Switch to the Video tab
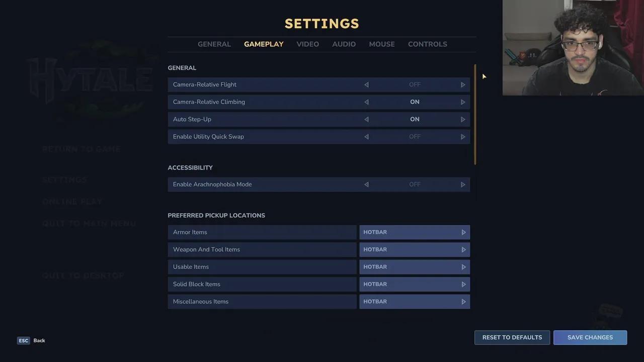 click(x=307, y=44)
